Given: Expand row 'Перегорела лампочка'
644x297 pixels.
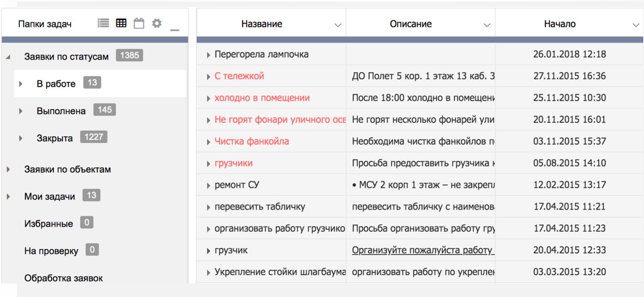Looking at the screenshot, I should (x=208, y=55).
